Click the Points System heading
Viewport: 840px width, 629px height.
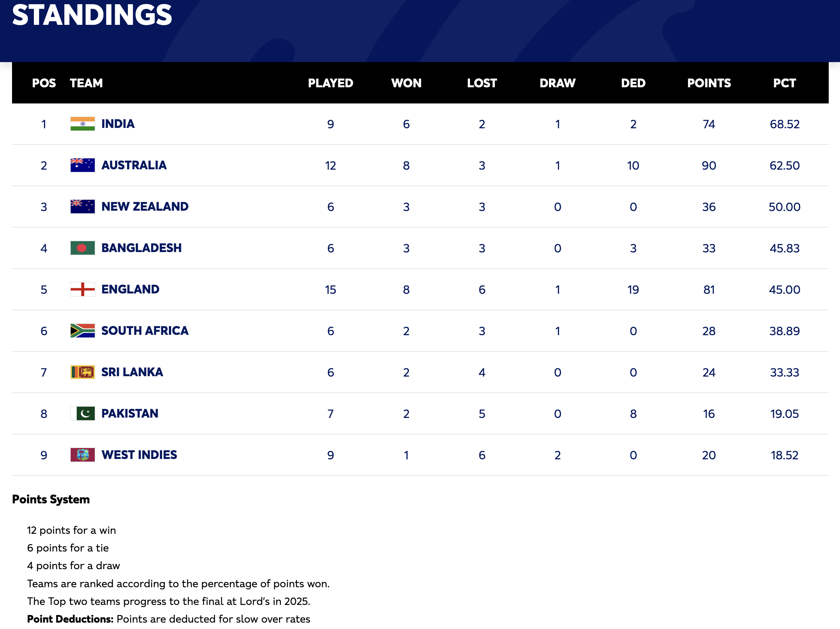coord(51,499)
